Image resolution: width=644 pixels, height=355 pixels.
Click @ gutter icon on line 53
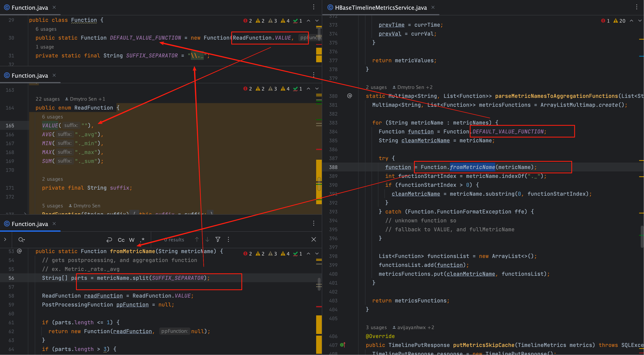[19, 251]
